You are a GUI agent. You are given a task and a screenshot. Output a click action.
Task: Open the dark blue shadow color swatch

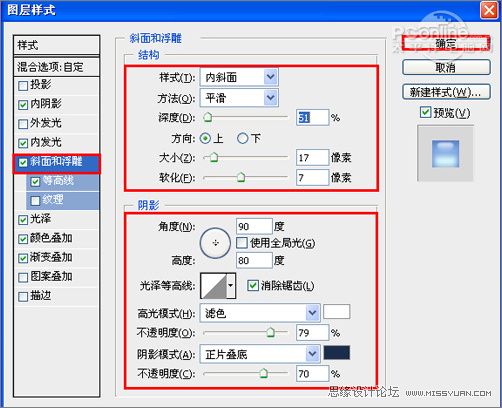pyautogui.click(x=336, y=353)
